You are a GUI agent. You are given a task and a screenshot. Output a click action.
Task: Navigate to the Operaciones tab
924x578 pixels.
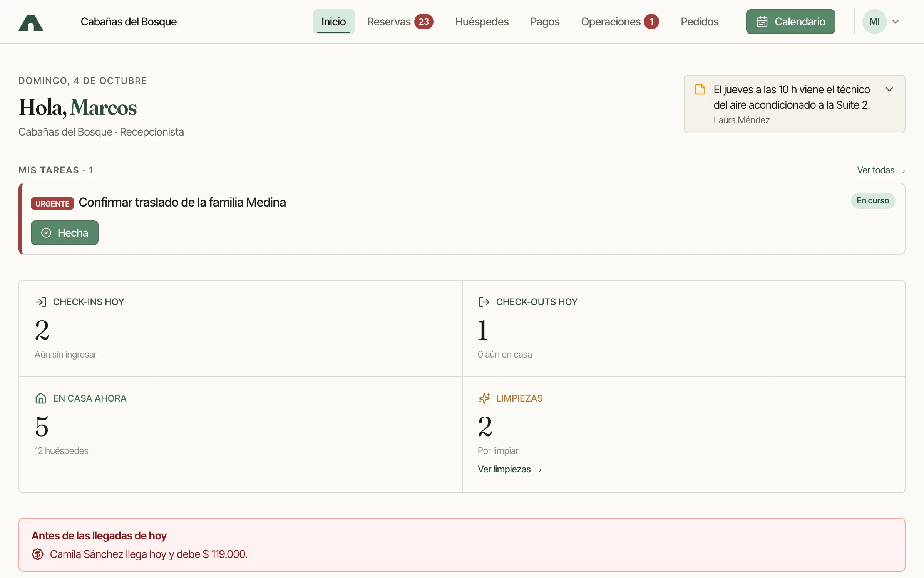point(611,22)
